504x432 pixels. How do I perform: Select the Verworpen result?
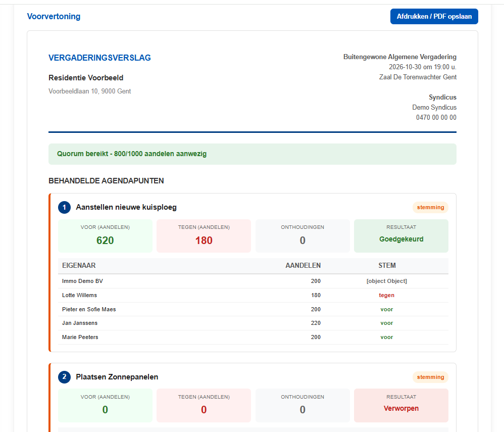pyautogui.click(x=401, y=409)
